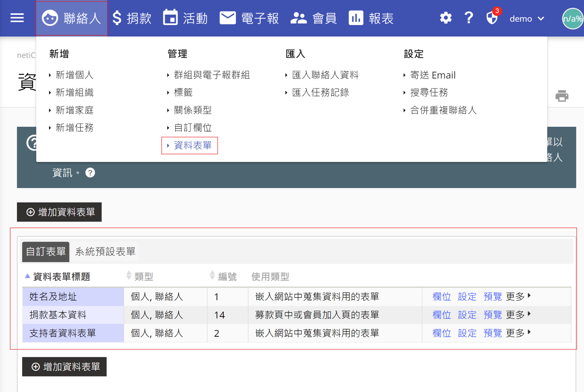Image resolution: width=584 pixels, height=392 pixels.
Task: Click the upper 增加資料表單 button
Action: (x=59, y=212)
